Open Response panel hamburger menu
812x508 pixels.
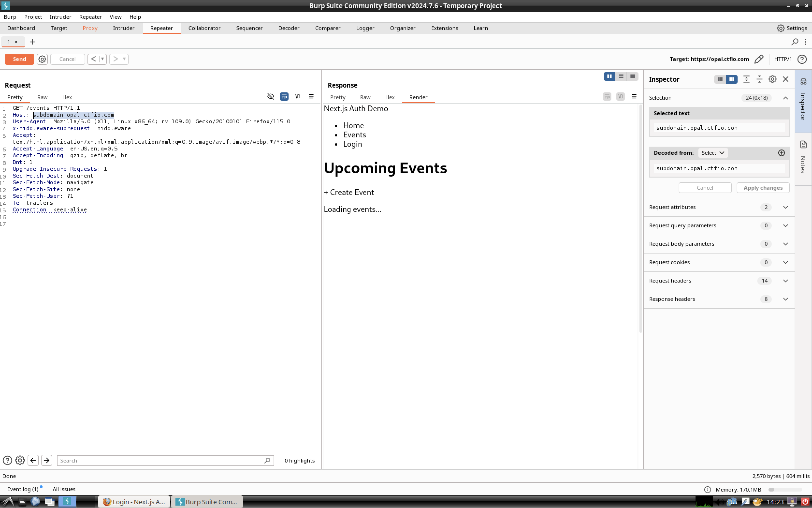click(x=634, y=97)
